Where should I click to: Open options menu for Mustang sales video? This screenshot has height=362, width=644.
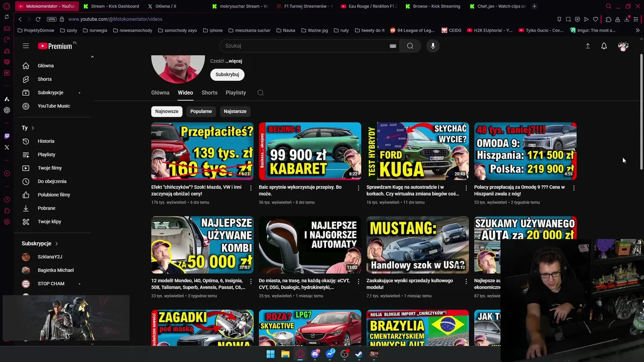(466, 282)
